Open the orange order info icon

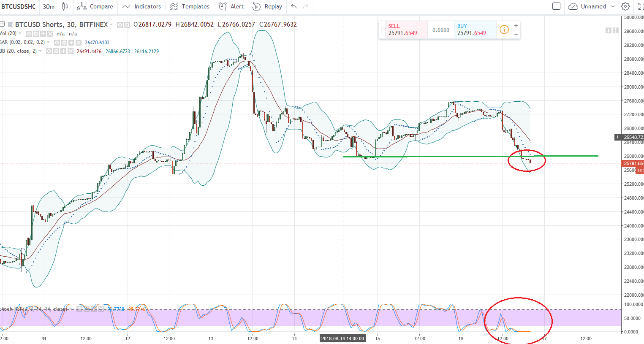click(x=504, y=30)
